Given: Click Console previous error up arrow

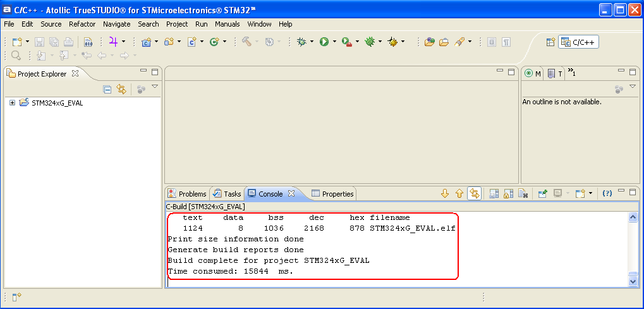Looking at the screenshot, I should point(459,193).
